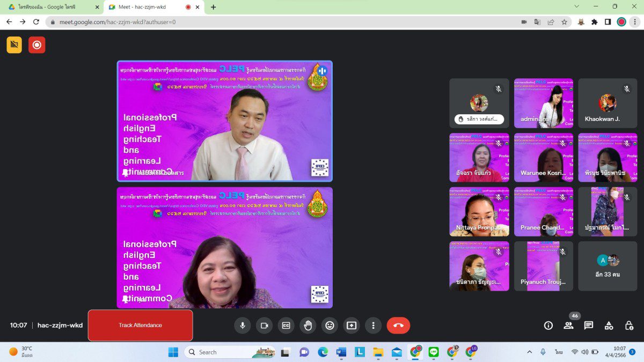Click Warunee Kosri participant tile
This screenshot has width=644, height=362.
tap(543, 158)
